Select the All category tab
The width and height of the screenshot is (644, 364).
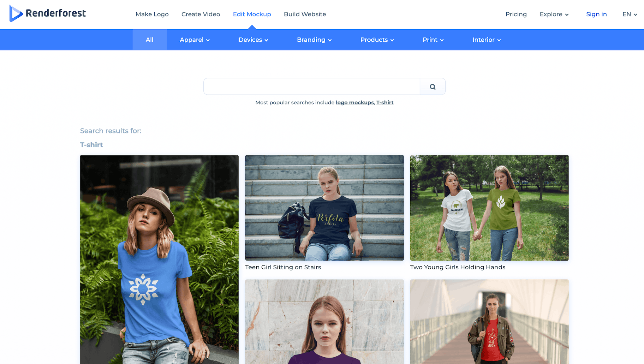(149, 40)
